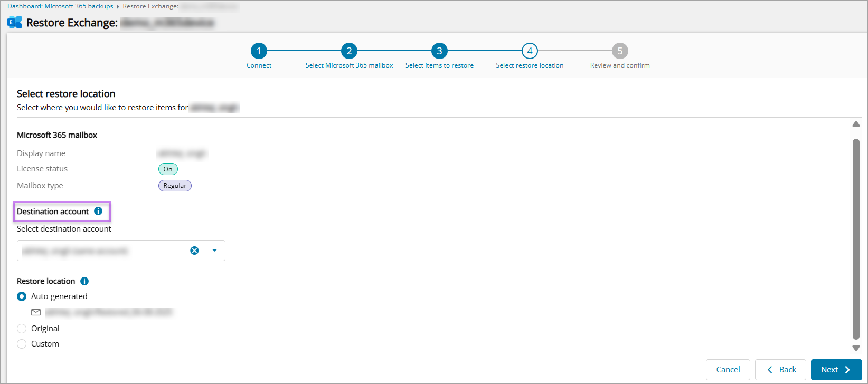Choose the Custom restore location option

point(22,344)
